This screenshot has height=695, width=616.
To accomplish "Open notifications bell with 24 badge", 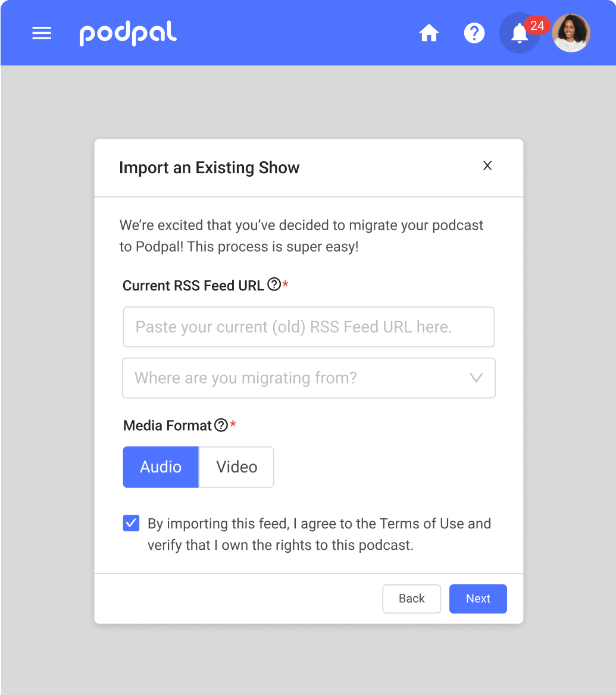I will pyautogui.click(x=520, y=33).
